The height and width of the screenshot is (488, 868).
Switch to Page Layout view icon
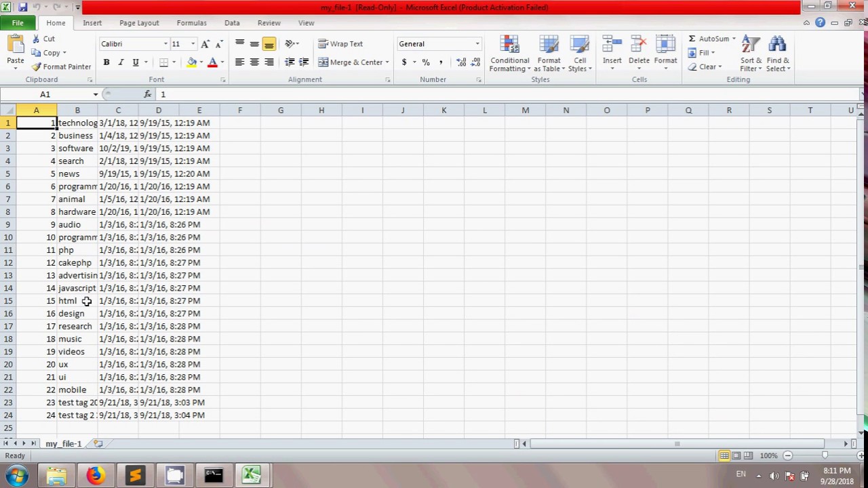(736, 455)
